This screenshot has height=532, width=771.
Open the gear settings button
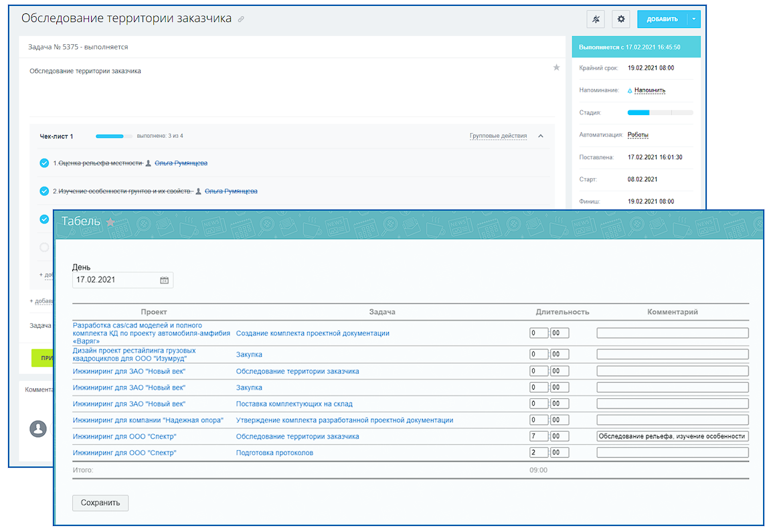(620, 19)
